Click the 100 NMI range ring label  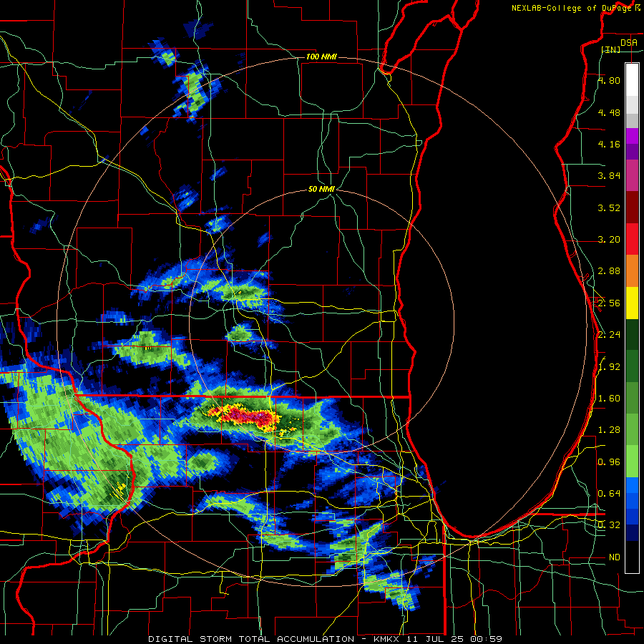pos(321,57)
